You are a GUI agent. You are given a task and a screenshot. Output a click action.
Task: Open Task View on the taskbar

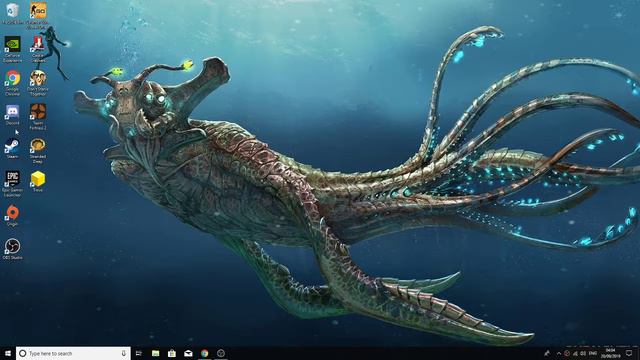[139, 353]
